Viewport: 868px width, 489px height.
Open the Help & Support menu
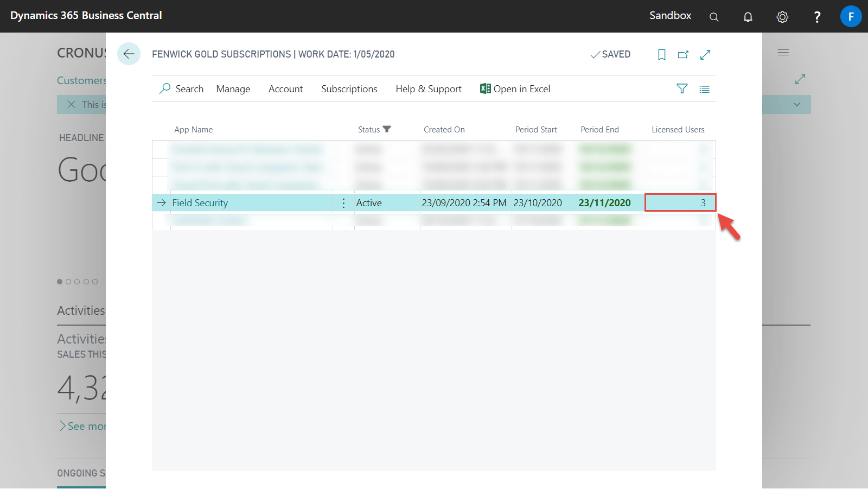click(x=429, y=89)
